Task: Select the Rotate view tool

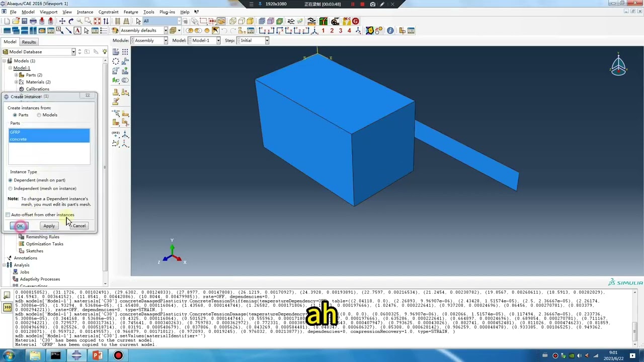Action: pyautogui.click(x=71, y=21)
